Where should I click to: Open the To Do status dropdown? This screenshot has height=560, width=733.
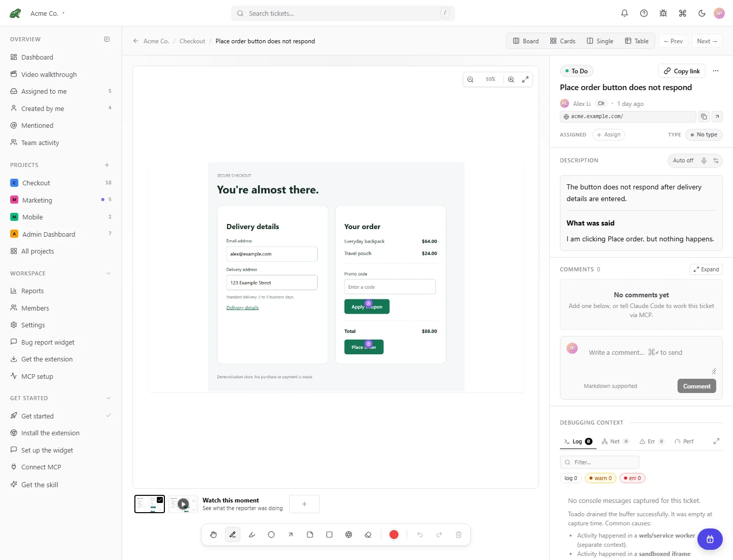577,71
